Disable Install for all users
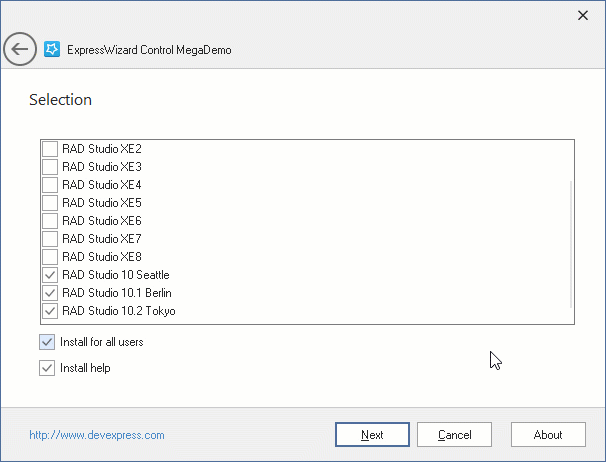This screenshot has width=606, height=462. point(47,342)
